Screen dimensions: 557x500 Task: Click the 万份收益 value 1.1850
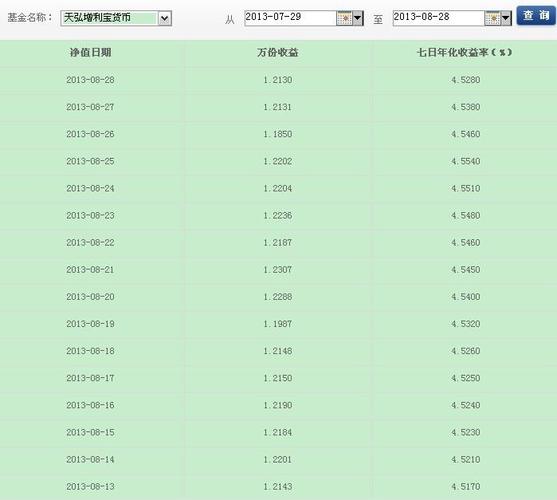click(x=278, y=134)
